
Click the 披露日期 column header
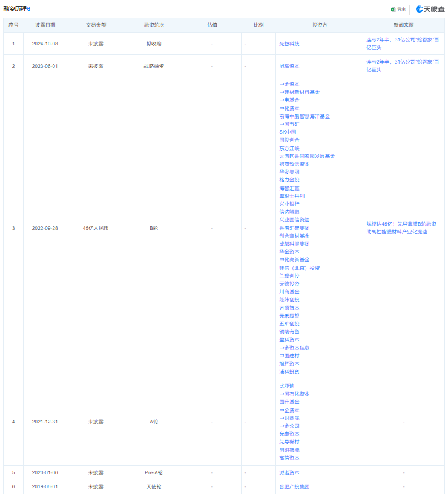pyautogui.click(x=45, y=25)
